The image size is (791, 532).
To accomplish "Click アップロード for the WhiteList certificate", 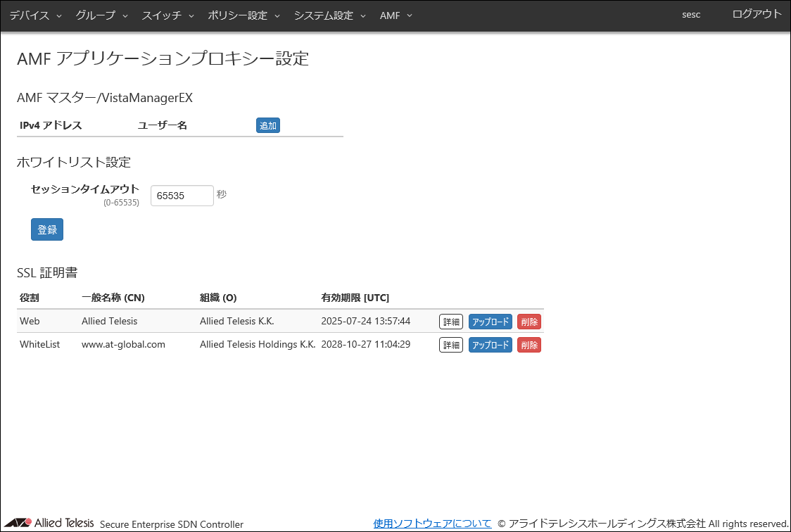I will coord(491,345).
